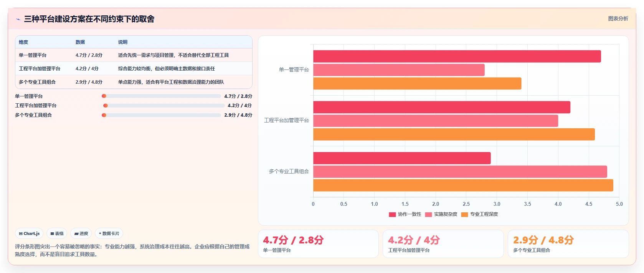
Task: Click the 单一管理平台 chart axis label
Action: [x=294, y=69]
